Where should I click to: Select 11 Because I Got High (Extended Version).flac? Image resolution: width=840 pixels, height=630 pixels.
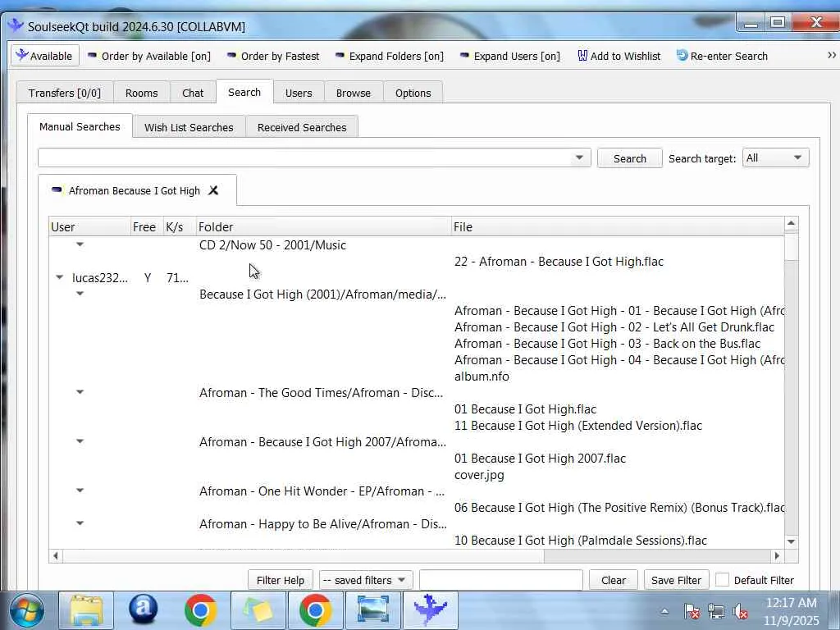[x=578, y=426]
